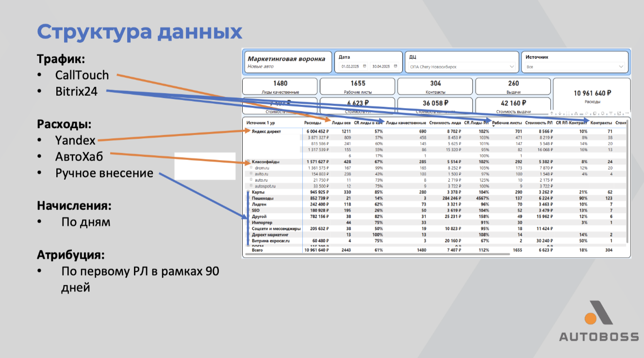Click the copy visual icon
Viewport: 644px width, 358px height.
594,113
